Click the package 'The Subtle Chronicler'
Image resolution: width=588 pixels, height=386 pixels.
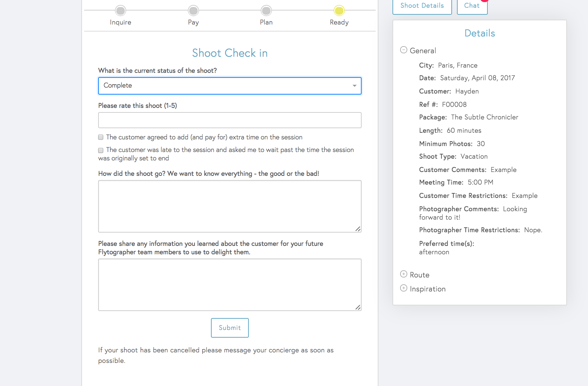[485, 117]
